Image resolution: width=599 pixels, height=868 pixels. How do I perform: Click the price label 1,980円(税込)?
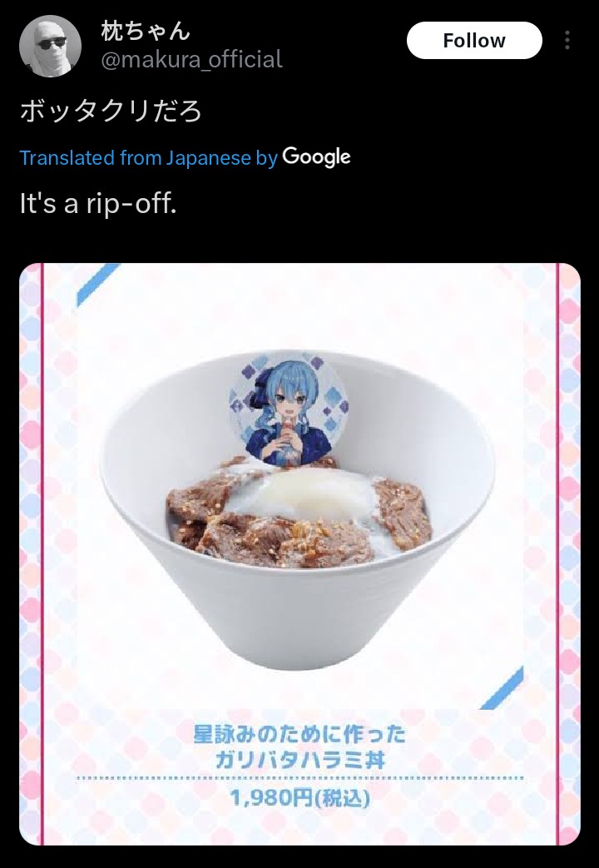[x=299, y=798]
